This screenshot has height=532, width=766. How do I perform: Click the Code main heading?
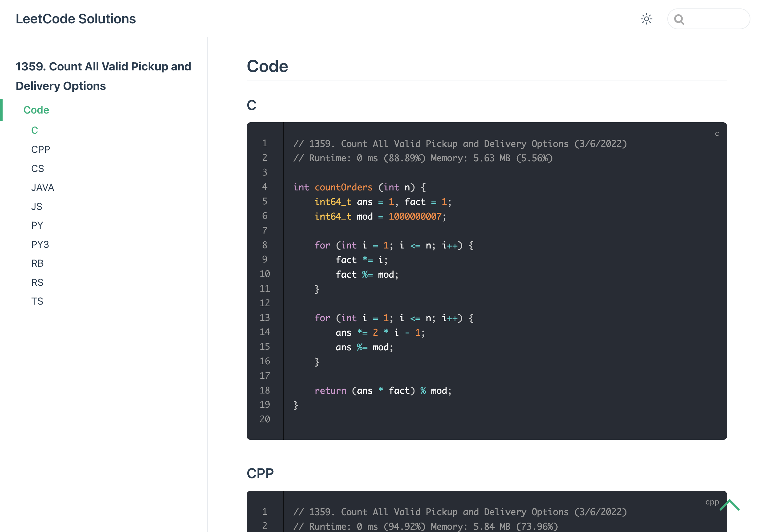pos(267,66)
